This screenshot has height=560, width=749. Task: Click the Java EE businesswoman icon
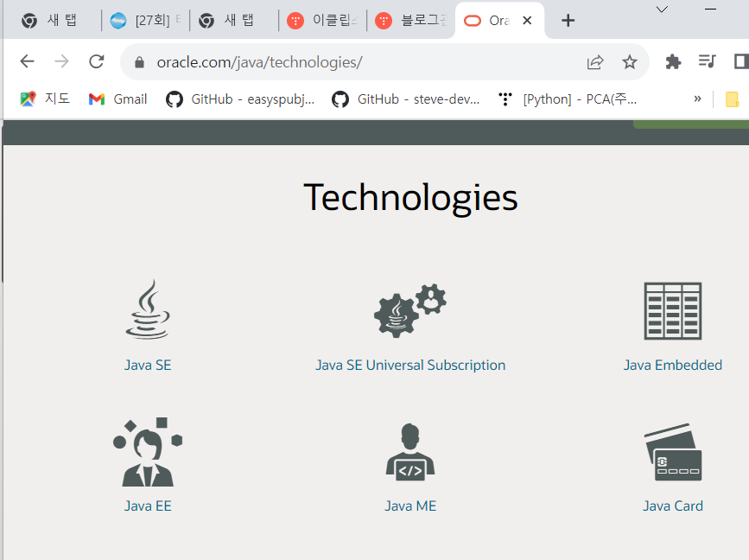click(148, 452)
